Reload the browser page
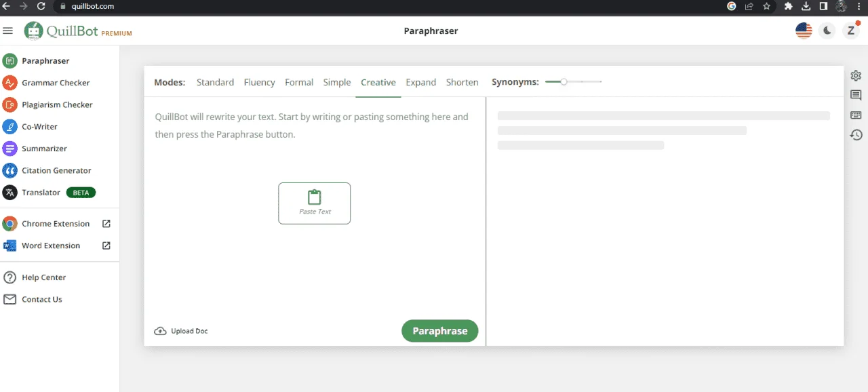868x392 pixels. 41,6
